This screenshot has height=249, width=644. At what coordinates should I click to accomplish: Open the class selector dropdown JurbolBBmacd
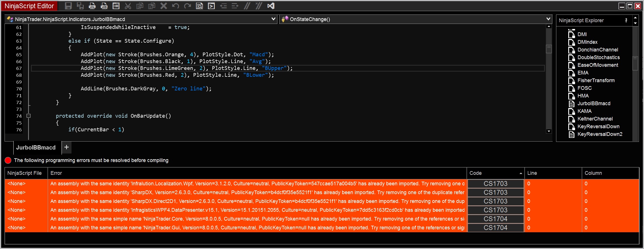[141, 19]
